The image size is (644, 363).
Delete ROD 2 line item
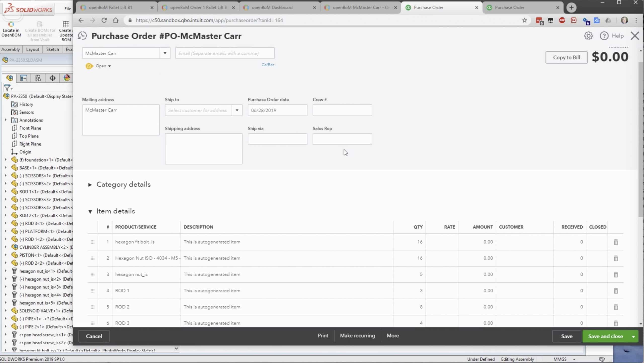(616, 307)
